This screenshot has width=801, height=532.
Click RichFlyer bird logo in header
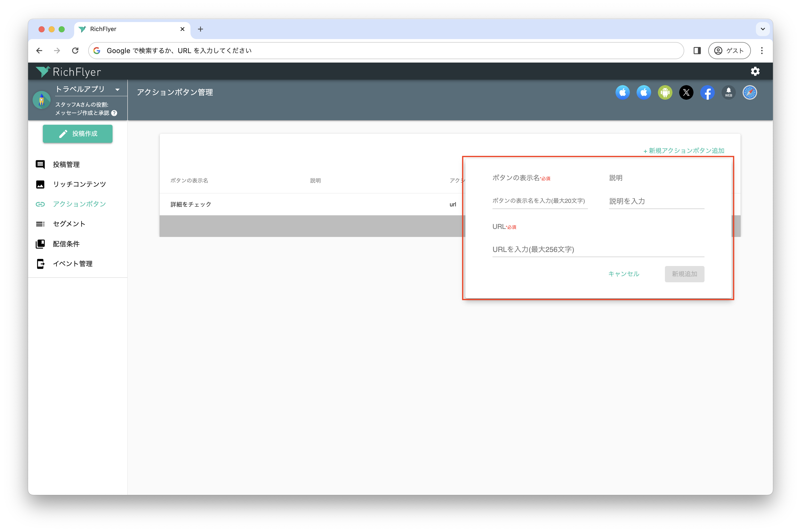pyautogui.click(x=43, y=72)
